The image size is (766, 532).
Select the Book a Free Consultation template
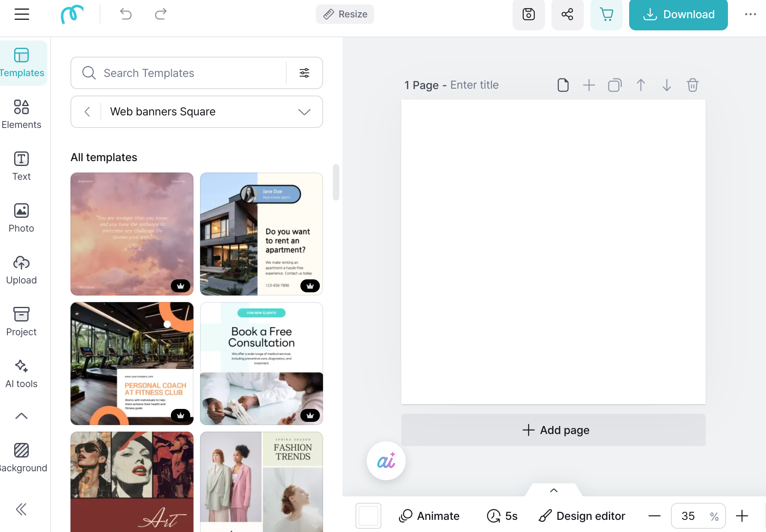click(262, 364)
